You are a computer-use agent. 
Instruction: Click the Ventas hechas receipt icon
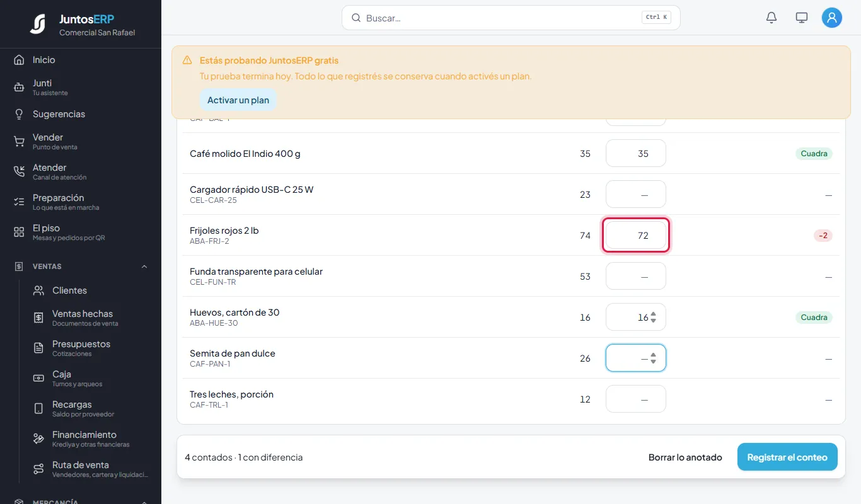38,318
